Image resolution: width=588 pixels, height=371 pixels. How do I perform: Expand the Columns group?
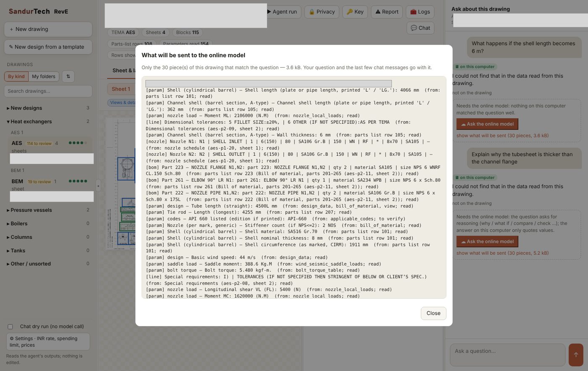point(48,237)
